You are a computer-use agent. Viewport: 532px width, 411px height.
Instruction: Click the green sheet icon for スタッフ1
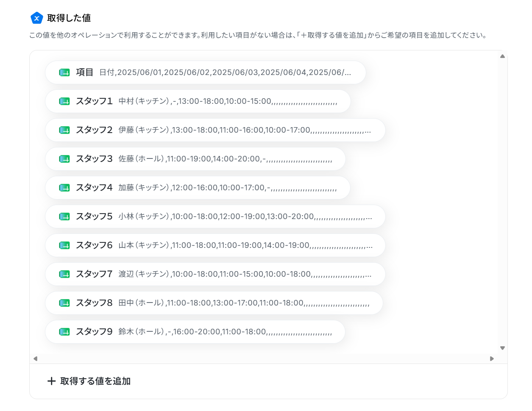(64, 101)
